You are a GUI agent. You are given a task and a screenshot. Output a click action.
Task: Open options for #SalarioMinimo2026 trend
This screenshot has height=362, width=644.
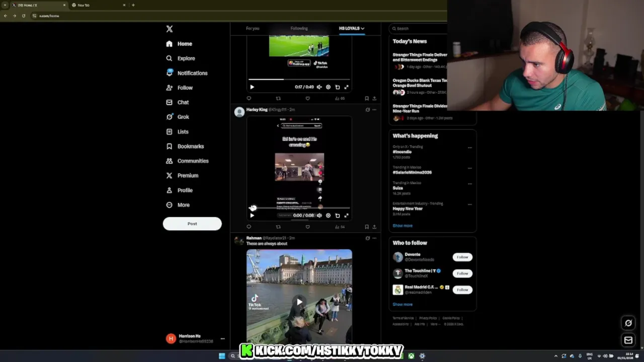click(x=470, y=168)
